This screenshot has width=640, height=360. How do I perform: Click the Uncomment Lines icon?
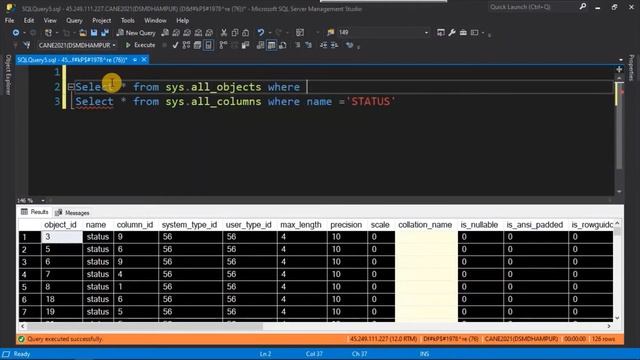pyautogui.click(x=309, y=45)
